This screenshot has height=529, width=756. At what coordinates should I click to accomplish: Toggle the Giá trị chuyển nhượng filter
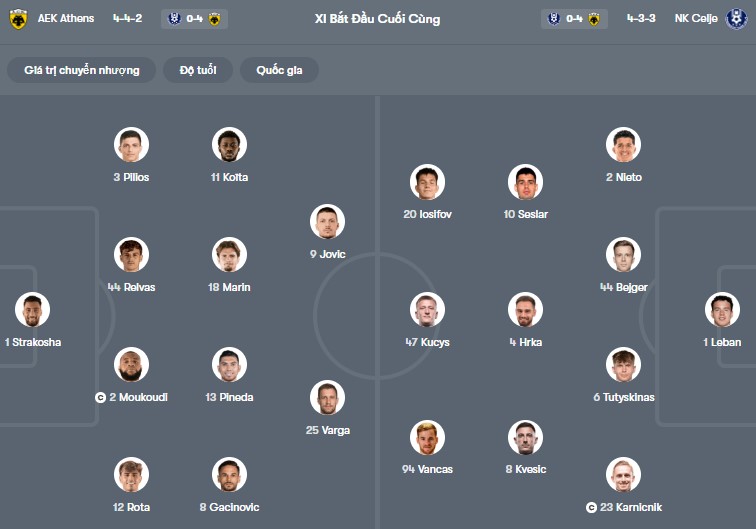coord(82,70)
